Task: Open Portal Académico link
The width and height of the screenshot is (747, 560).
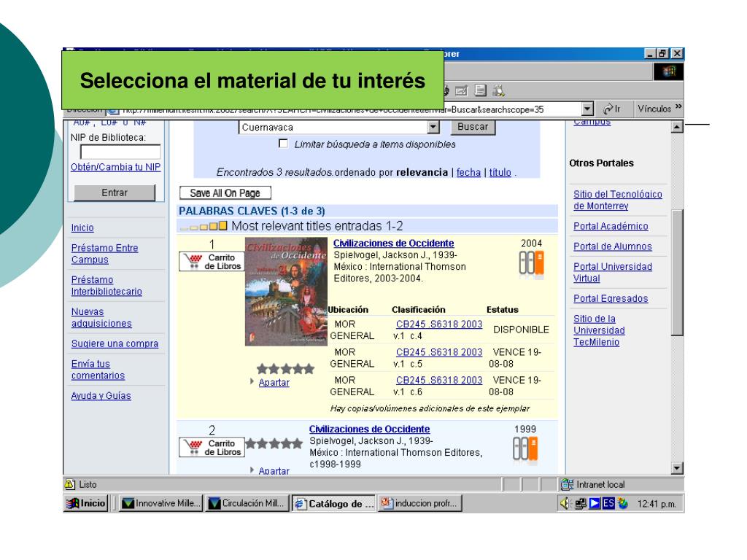Action: pyautogui.click(x=611, y=226)
